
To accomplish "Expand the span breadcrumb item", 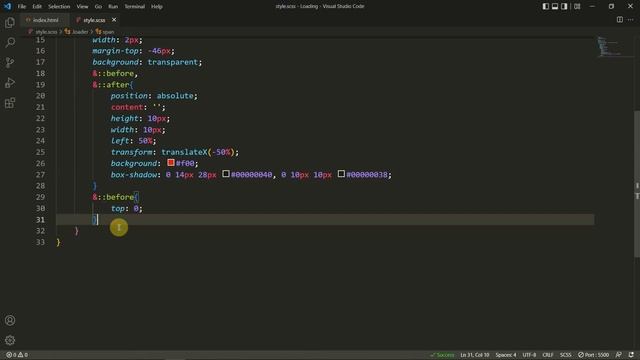I will (108, 31).
